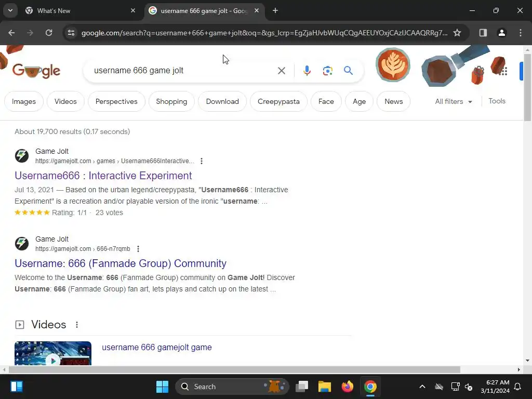Bookmark this page with the star icon
The height and width of the screenshot is (399, 532).
[x=457, y=33]
